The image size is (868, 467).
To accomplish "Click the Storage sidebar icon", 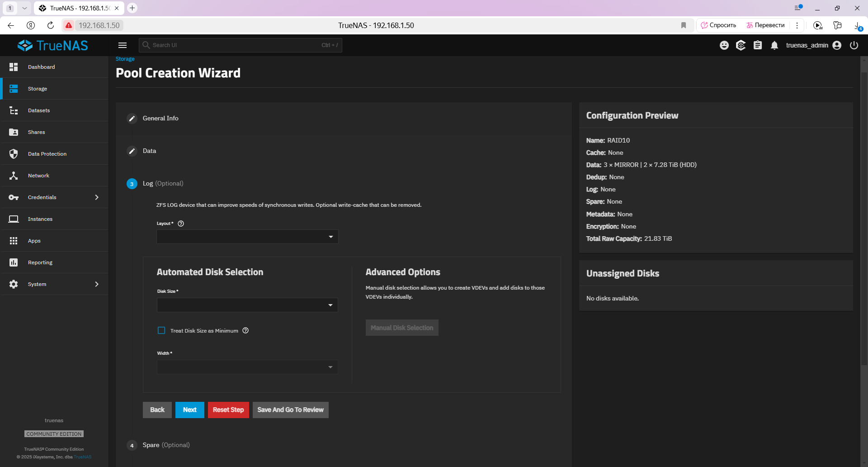I will [14, 89].
